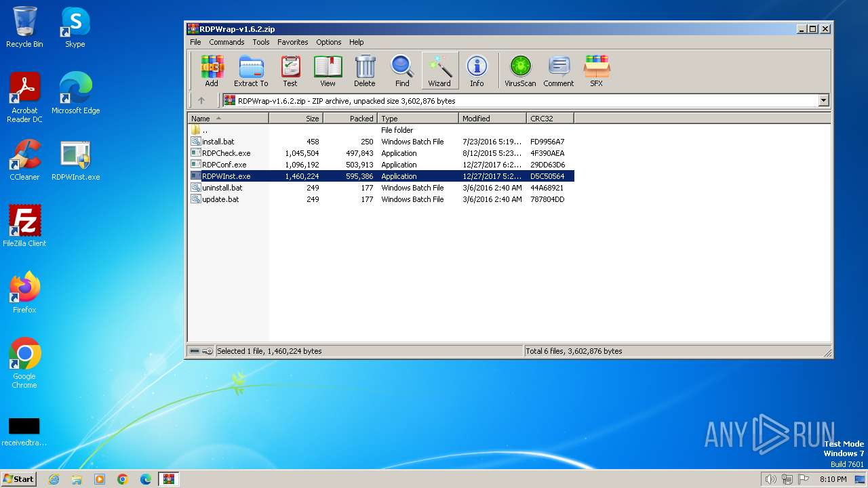Expand the archive path dropdown
The height and width of the screenshot is (488, 868).
coord(824,100)
